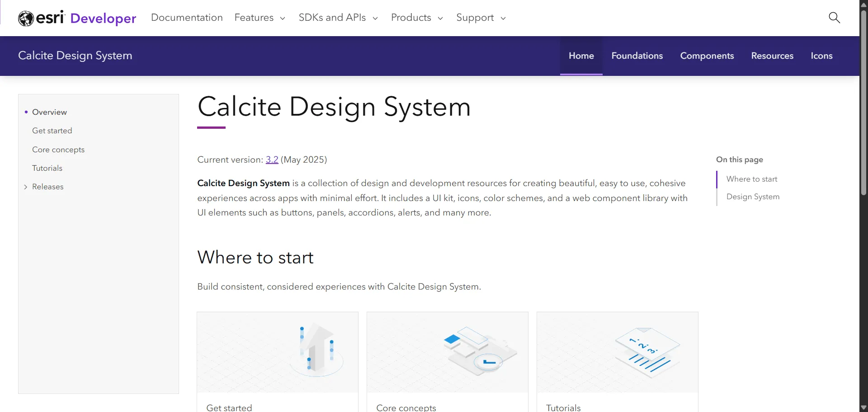Click the Core concepts card title
Screen dimensions: 868x412
tap(406, 407)
